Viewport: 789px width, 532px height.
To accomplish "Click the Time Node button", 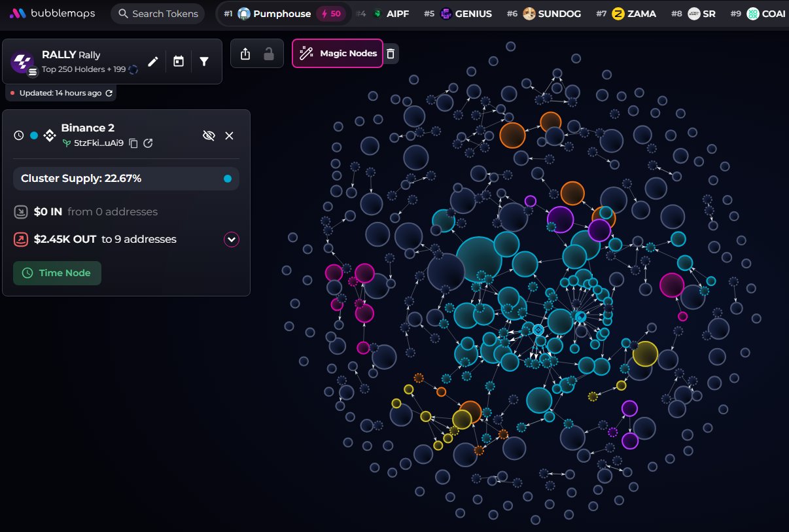I will pyautogui.click(x=57, y=273).
